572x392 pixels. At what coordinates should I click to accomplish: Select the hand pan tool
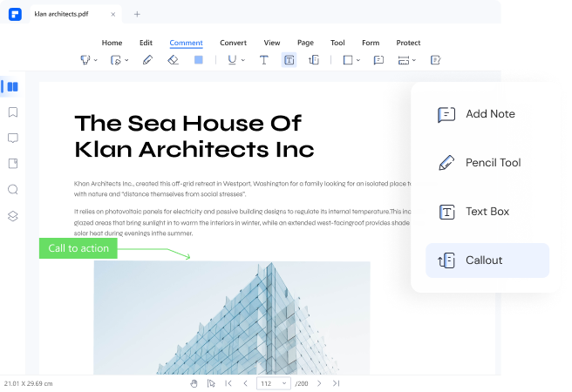pos(194,383)
